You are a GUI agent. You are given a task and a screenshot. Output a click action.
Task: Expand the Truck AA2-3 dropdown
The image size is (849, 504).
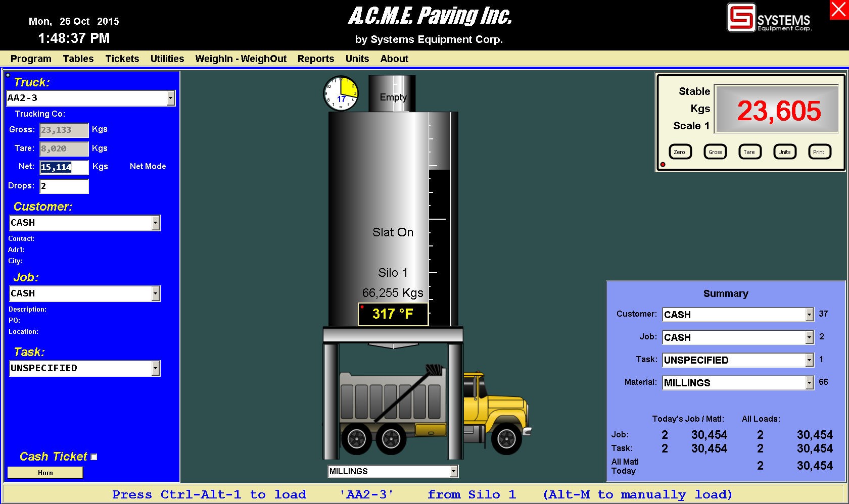(x=171, y=98)
